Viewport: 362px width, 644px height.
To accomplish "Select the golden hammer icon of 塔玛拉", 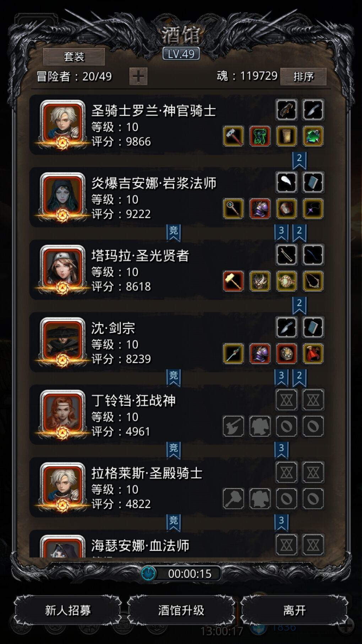I will tap(233, 281).
